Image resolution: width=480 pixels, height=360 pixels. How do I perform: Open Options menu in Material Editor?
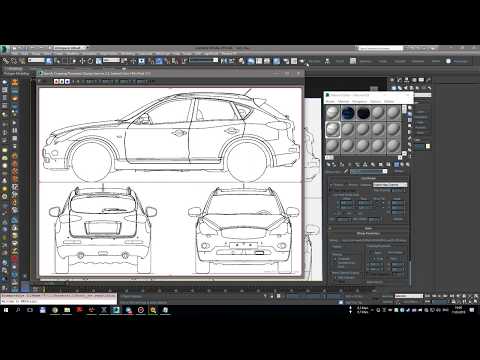pos(375,101)
